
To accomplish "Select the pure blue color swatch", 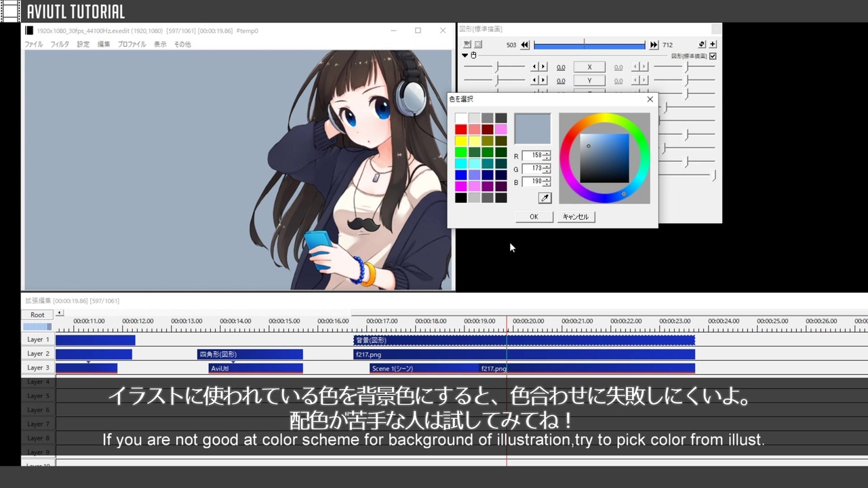I will coord(461,175).
